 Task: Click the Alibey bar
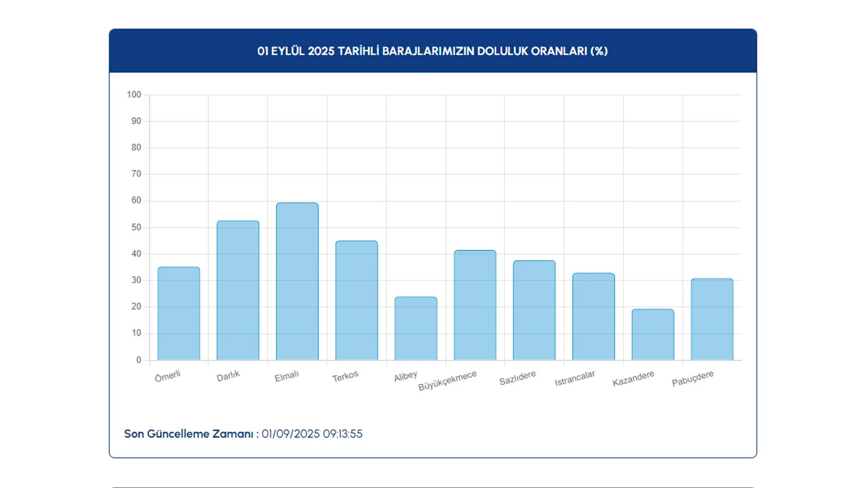click(416, 328)
